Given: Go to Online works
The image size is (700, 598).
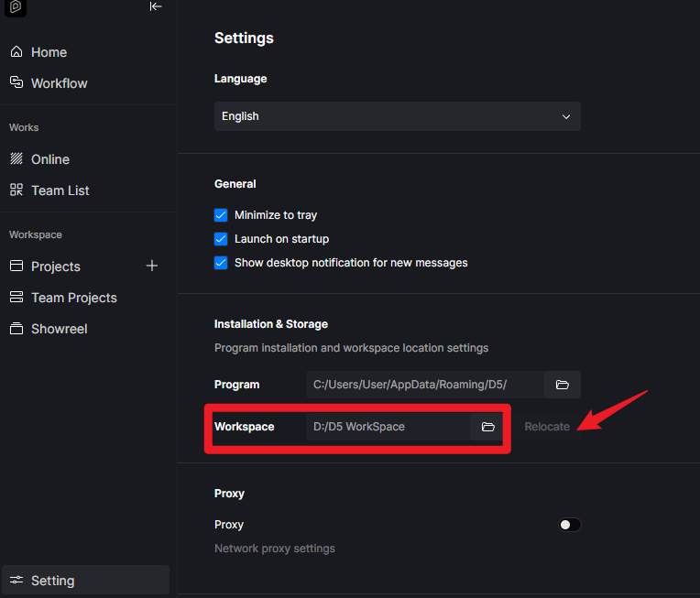Looking at the screenshot, I should tap(50, 159).
